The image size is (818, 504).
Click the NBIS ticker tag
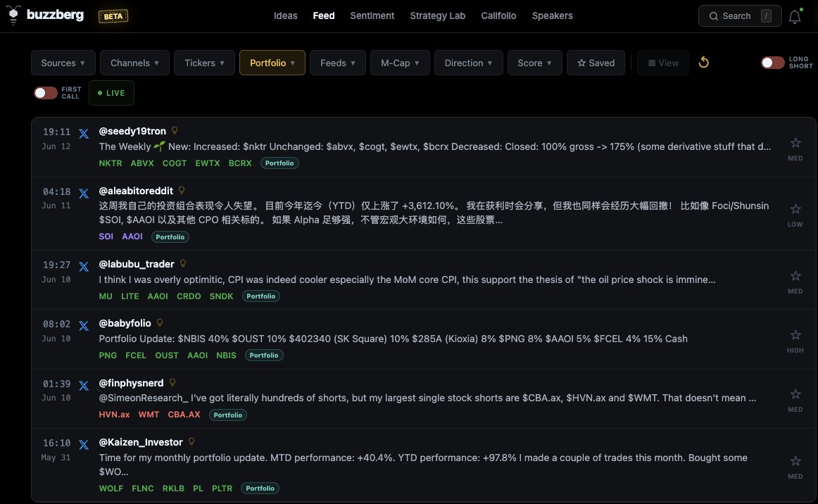pos(226,355)
